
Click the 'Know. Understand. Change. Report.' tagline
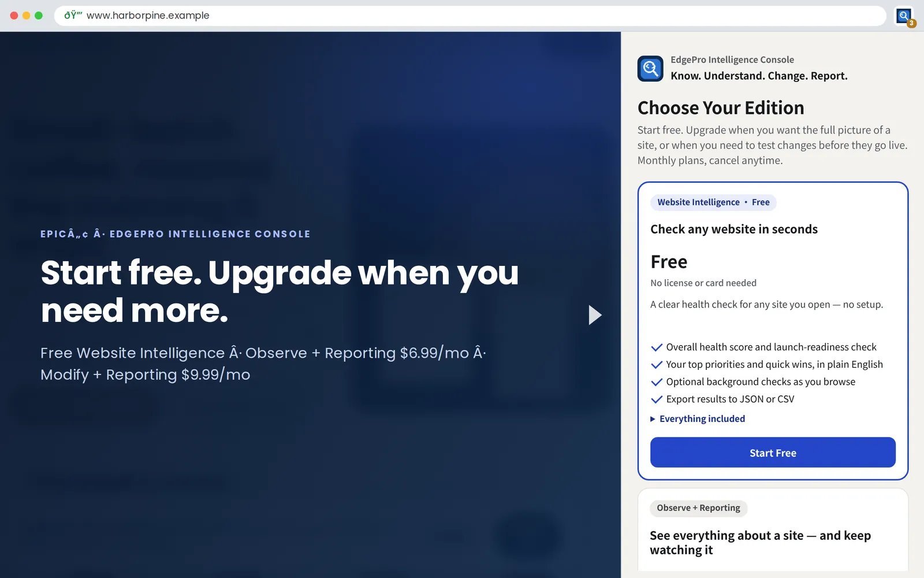pyautogui.click(x=759, y=76)
